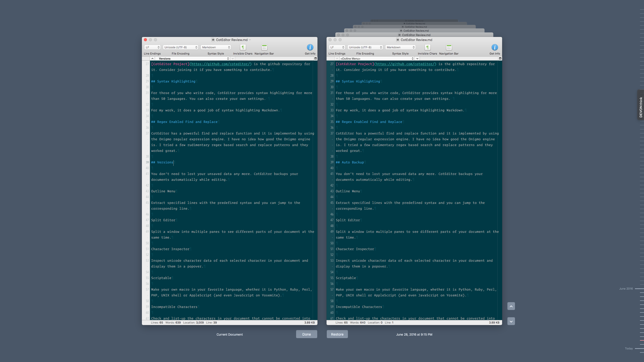Viewport: 644px width, 362px height.
Task: Click '## Regex Enabled Find and Replace' in version window
Action: 369,122
